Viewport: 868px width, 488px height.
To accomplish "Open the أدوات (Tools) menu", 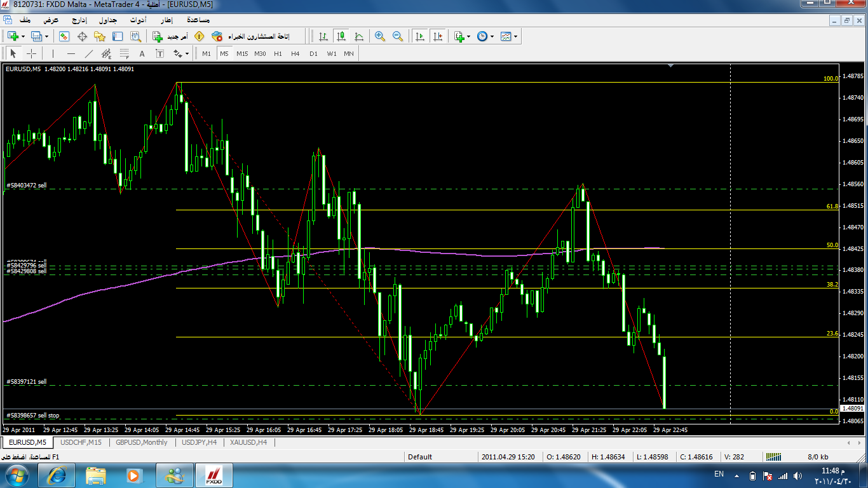I will pyautogui.click(x=138, y=20).
